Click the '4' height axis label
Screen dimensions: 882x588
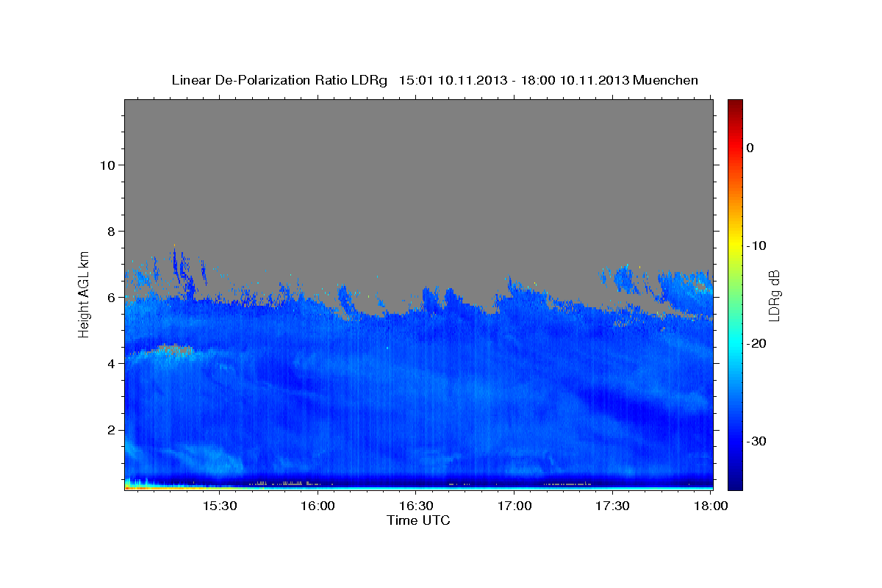tap(110, 363)
